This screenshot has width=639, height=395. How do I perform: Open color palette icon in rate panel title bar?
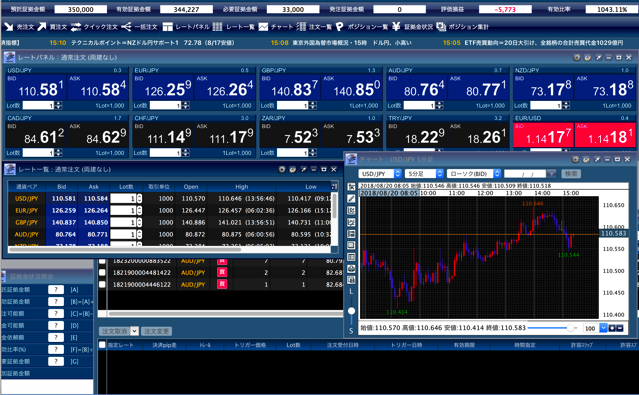pos(587,57)
